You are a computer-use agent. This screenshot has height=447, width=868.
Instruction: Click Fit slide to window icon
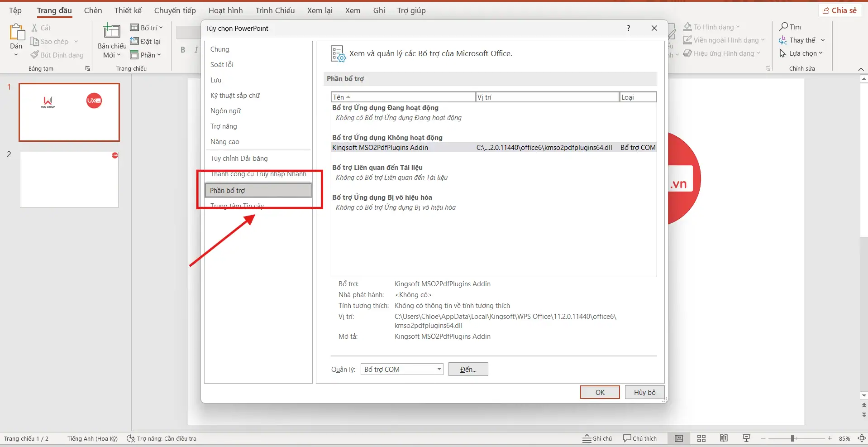(862, 438)
